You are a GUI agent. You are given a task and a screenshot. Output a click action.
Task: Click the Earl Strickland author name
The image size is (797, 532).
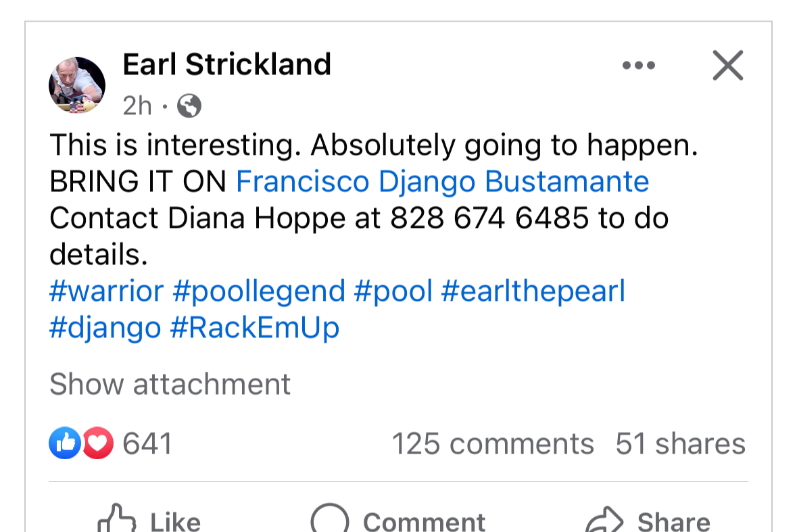pos(226,65)
